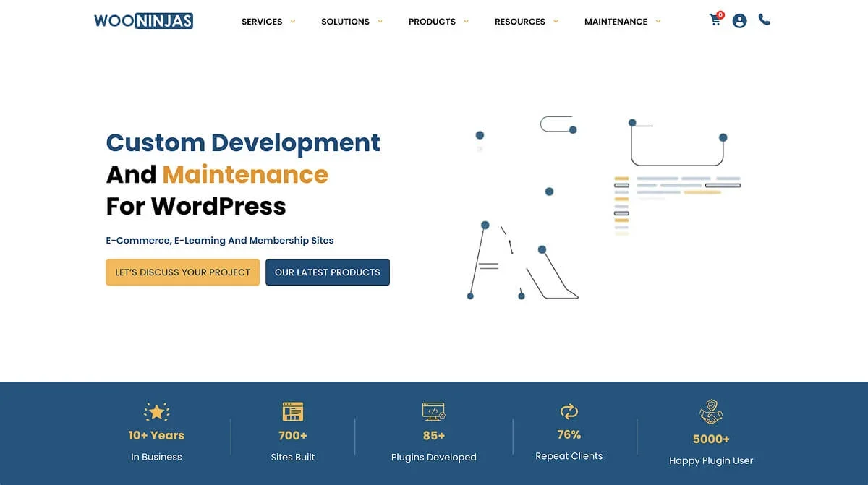The image size is (868, 485).
Task: Click the phone contact icon
Action: 765,20
